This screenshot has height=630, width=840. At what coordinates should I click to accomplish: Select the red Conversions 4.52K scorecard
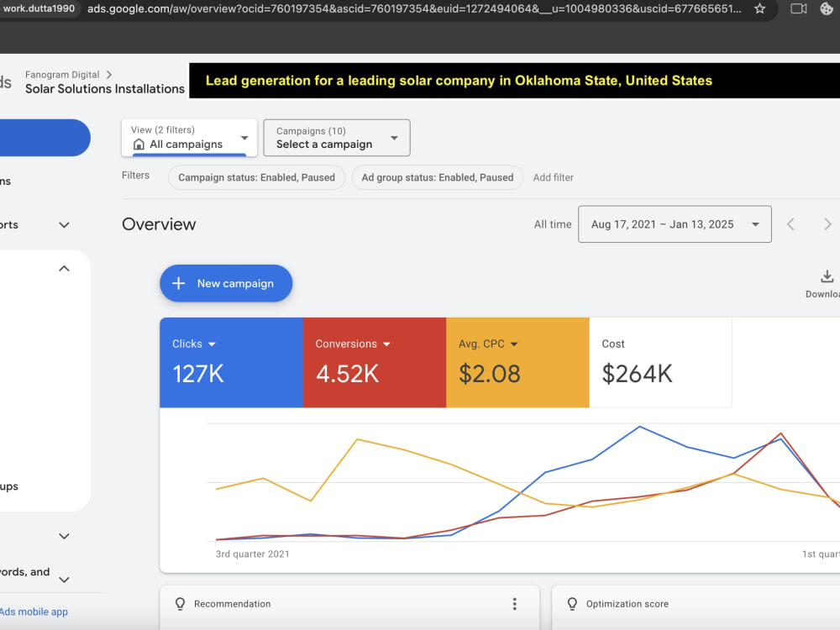coord(375,363)
